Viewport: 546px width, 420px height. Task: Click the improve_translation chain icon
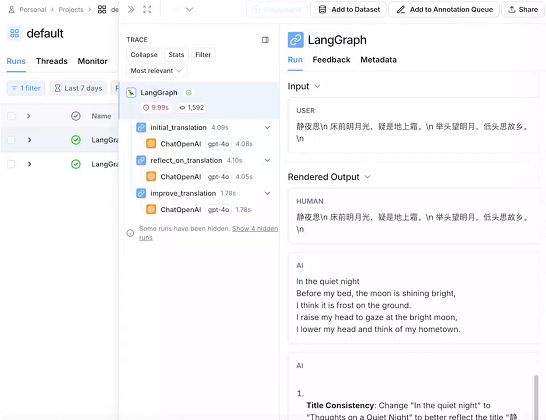pyautogui.click(x=141, y=193)
